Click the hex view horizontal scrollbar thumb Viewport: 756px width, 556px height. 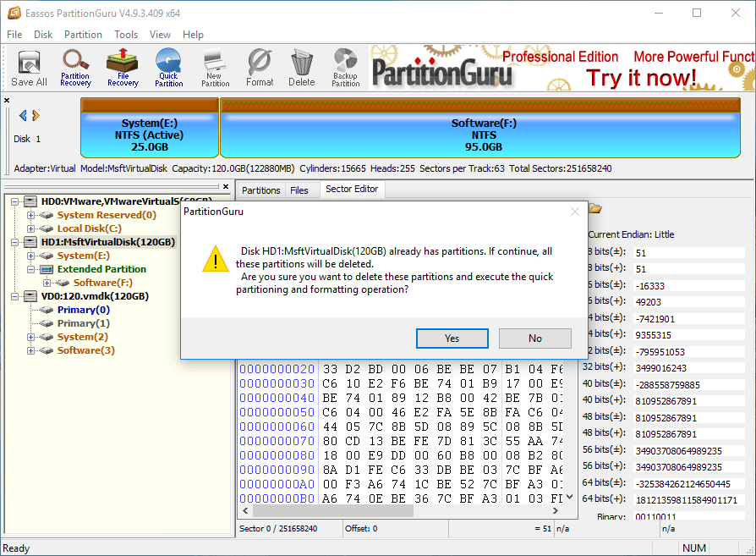(332, 510)
